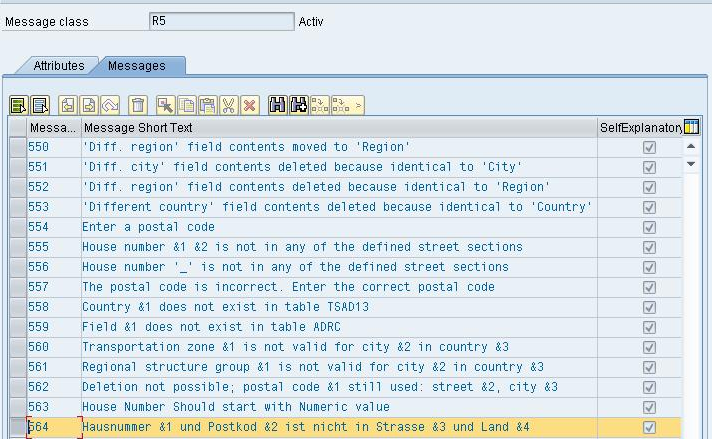Click the Message class input field
Screen dimensions: 712x439
222,21
